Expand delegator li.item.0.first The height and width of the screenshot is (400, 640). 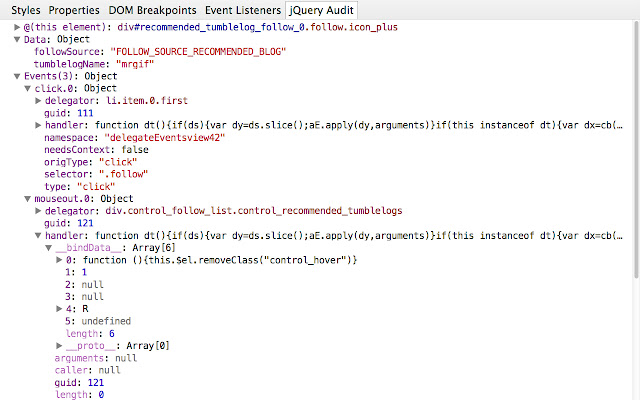coord(38,101)
